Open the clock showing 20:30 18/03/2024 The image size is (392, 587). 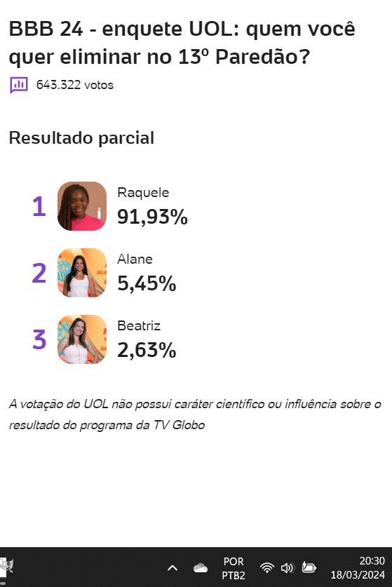tap(358, 567)
